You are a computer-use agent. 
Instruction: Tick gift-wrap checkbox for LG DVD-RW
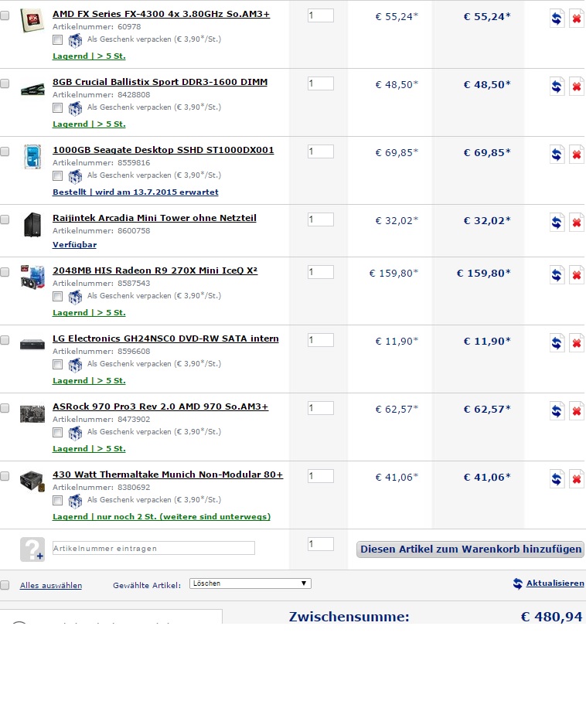tap(57, 365)
